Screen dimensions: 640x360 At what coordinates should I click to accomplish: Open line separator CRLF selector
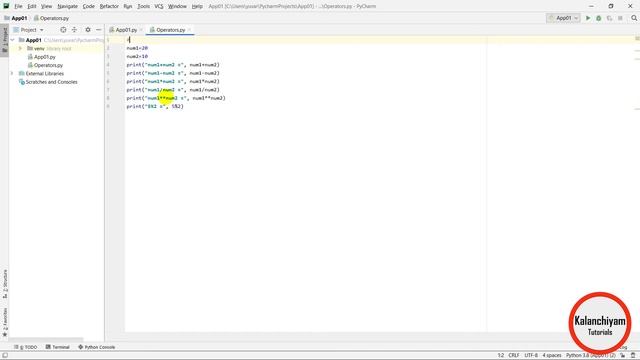pyautogui.click(x=513, y=356)
